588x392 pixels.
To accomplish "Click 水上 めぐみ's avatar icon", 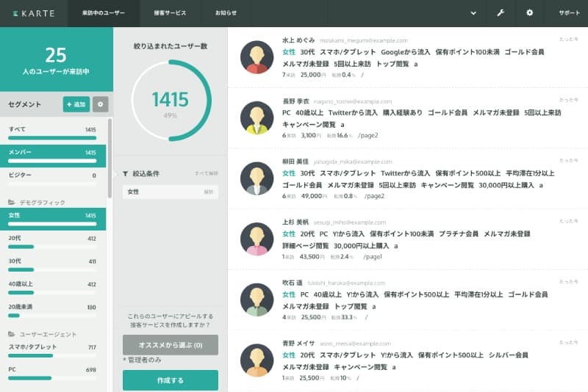I will (257, 57).
